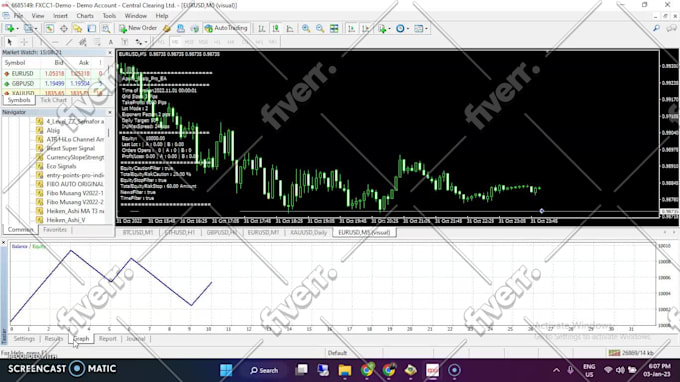The height and width of the screenshot is (382, 680).
Task: Open the Tools menu
Action: coord(109,16)
